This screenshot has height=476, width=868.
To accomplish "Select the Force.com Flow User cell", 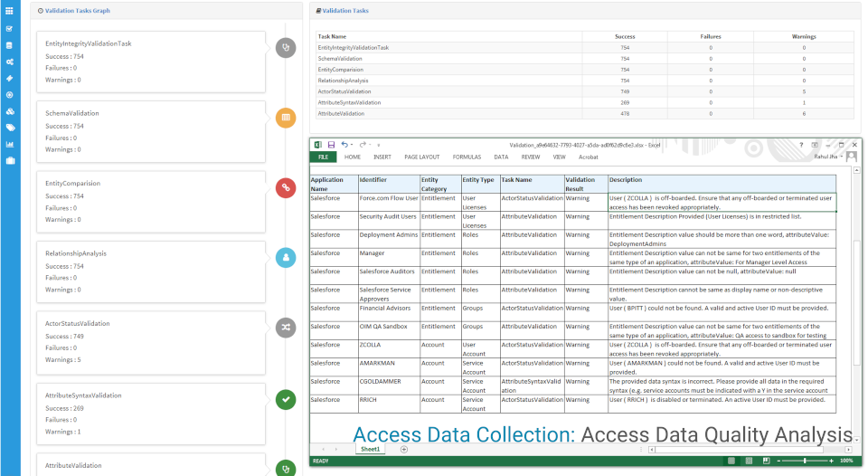I will pyautogui.click(x=389, y=203).
